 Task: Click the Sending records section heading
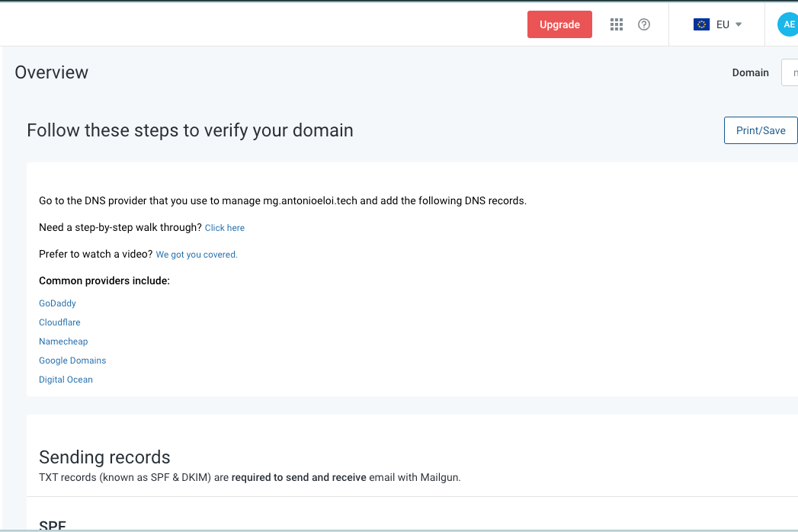coord(104,457)
